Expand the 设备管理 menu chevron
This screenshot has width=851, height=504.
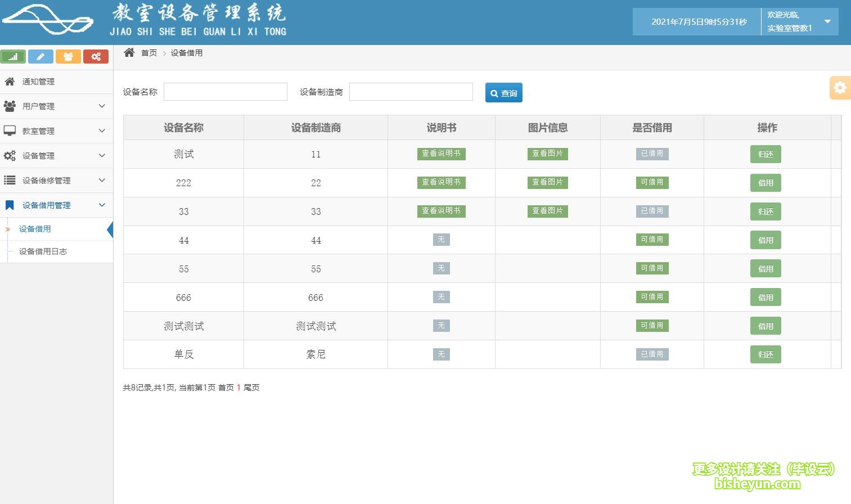[102, 155]
